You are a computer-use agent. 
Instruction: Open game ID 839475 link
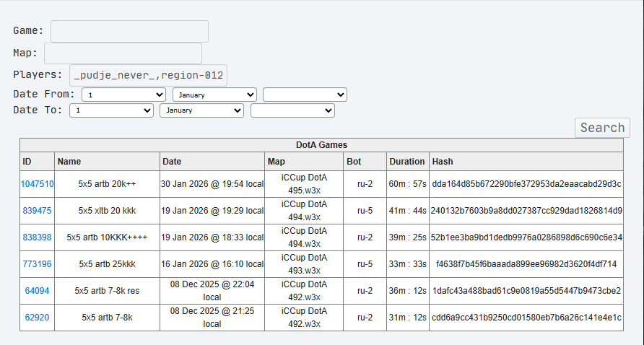pos(37,211)
